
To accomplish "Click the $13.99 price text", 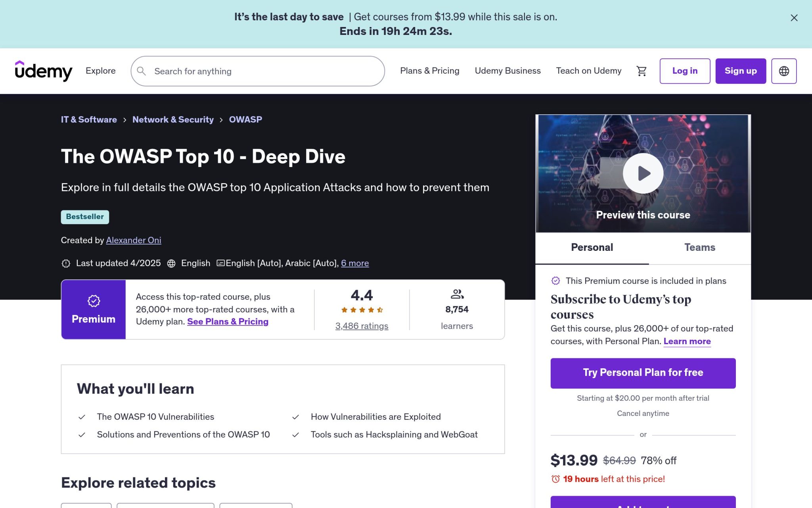I will (x=574, y=460).
